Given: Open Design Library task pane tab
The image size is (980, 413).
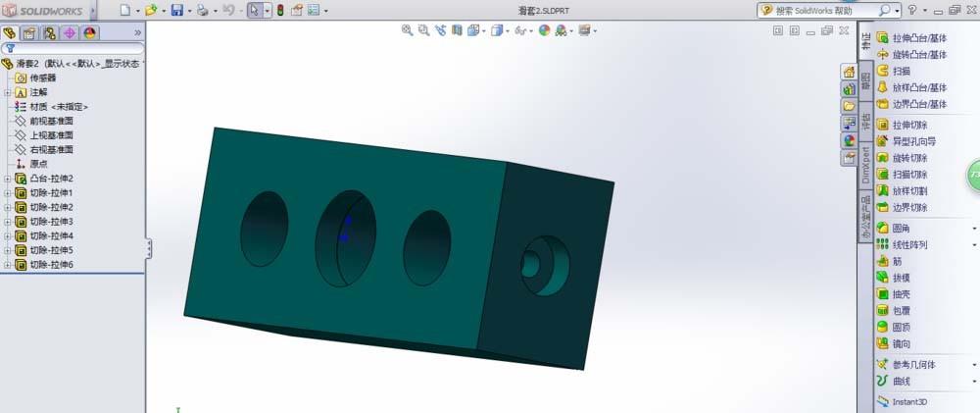Looking at the screenshot, I should tap(849, 89).
